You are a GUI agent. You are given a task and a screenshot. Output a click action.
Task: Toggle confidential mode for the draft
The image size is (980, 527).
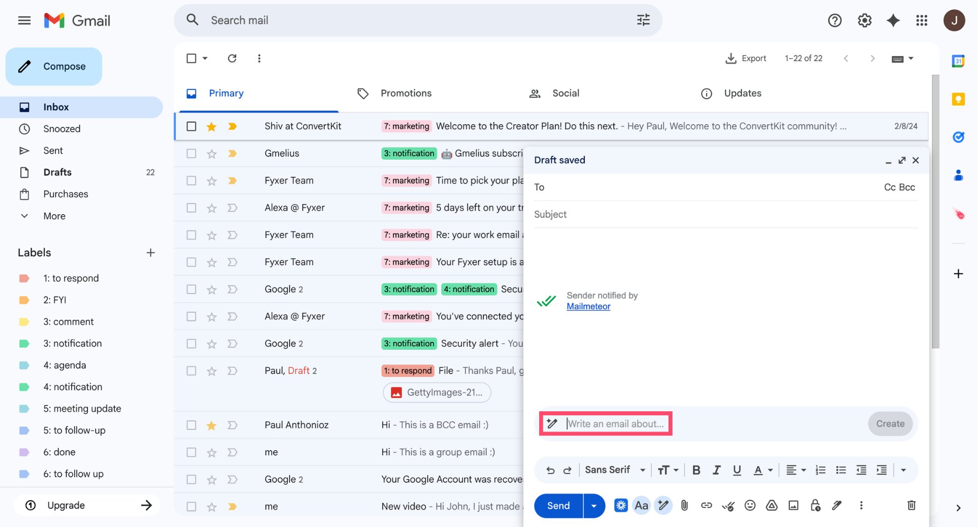pos(814,505)
